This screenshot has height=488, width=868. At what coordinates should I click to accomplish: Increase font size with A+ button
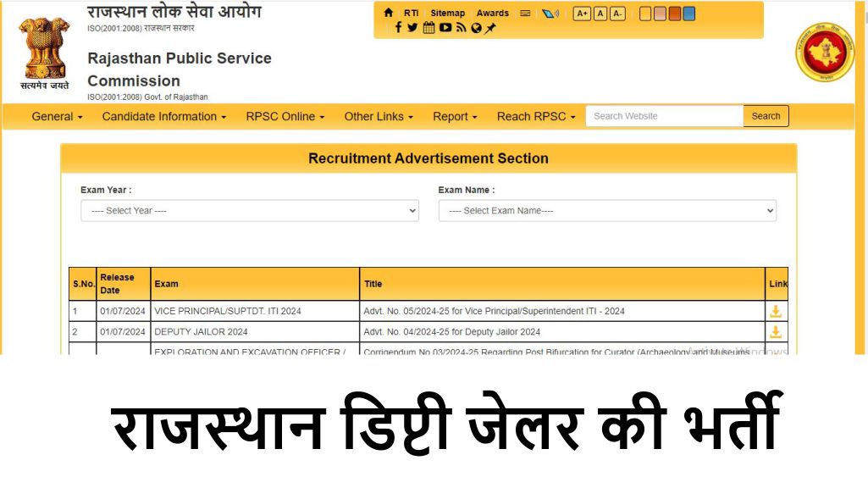(x=581, y=14)
